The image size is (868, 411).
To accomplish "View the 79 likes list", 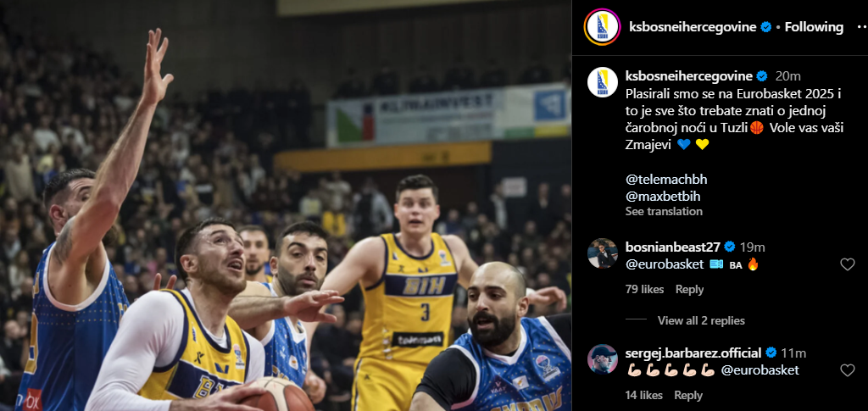I will point(644,289).
